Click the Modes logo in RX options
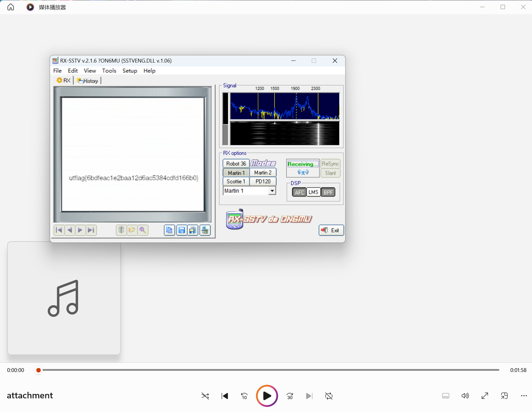 point(263,163)
